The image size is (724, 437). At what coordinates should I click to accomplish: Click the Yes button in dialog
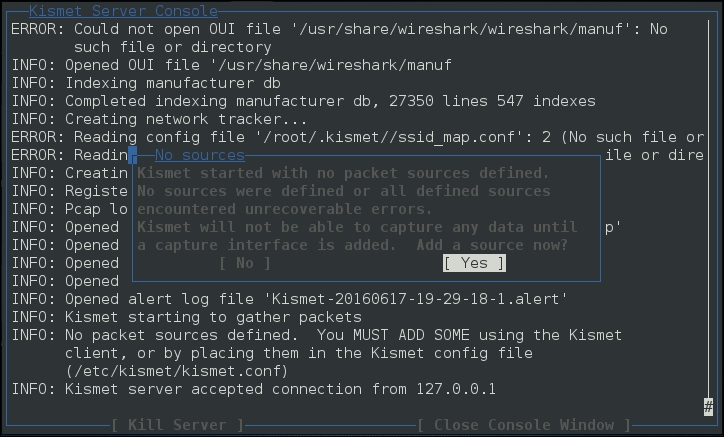pyautogui.click(x=474, y=263)
